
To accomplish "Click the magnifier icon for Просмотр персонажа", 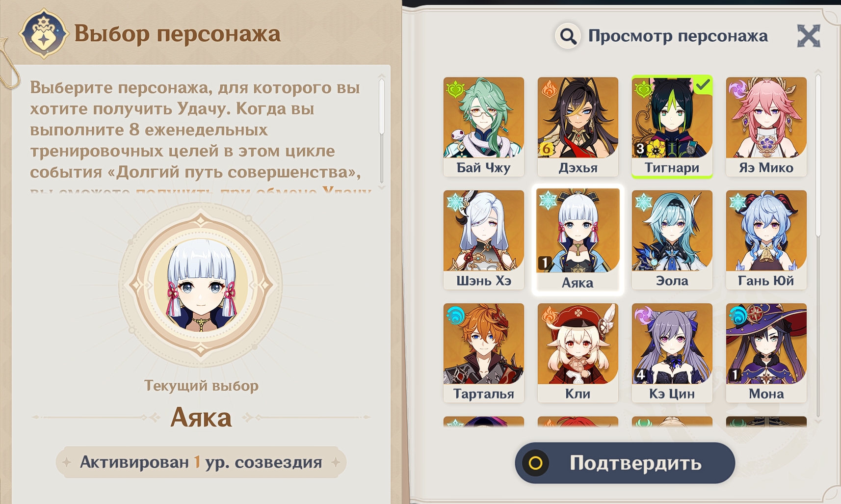I will tap(568, 36).
